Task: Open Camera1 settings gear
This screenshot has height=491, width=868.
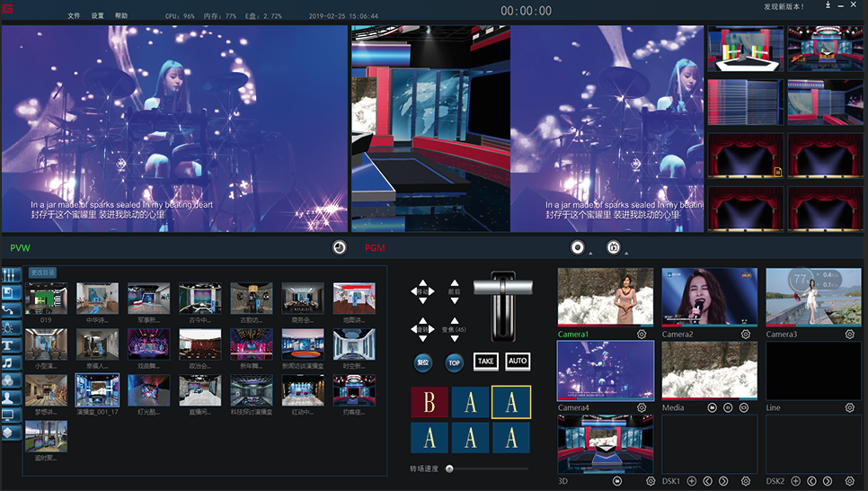Action: 642,334
